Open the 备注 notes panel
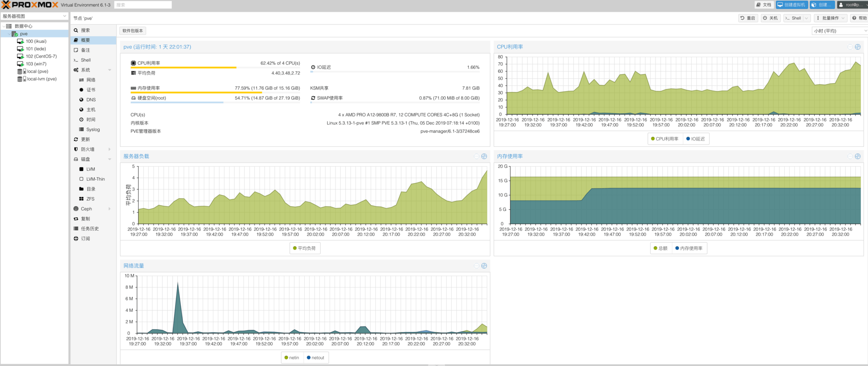 pos(93,50)
